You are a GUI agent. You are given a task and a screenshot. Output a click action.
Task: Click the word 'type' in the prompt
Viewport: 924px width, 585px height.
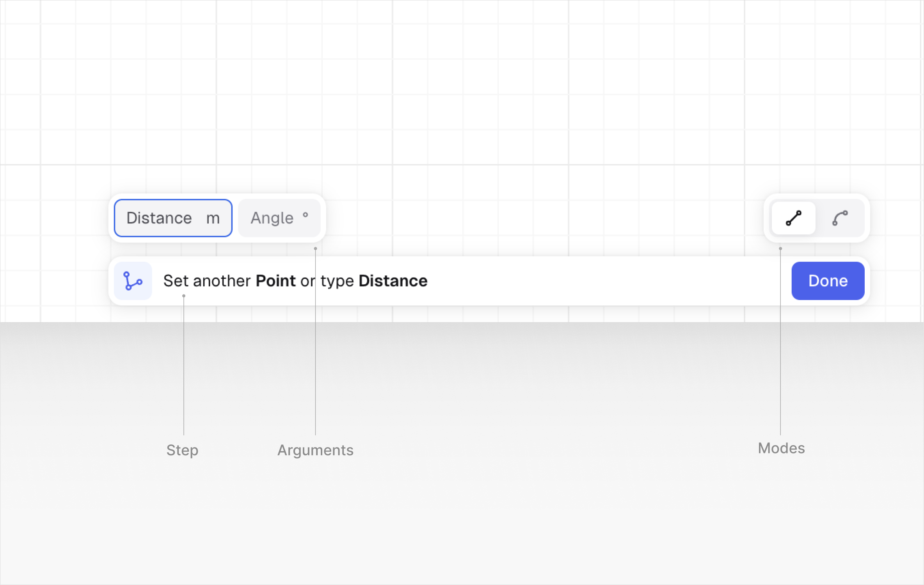click(x=337, y=281)
